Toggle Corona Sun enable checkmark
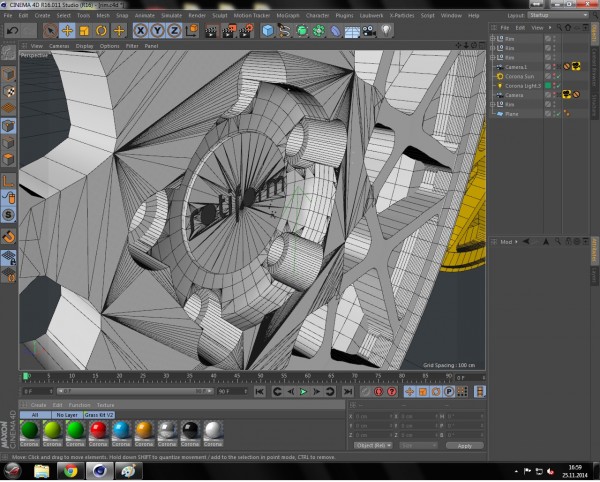 pos(558,76)
